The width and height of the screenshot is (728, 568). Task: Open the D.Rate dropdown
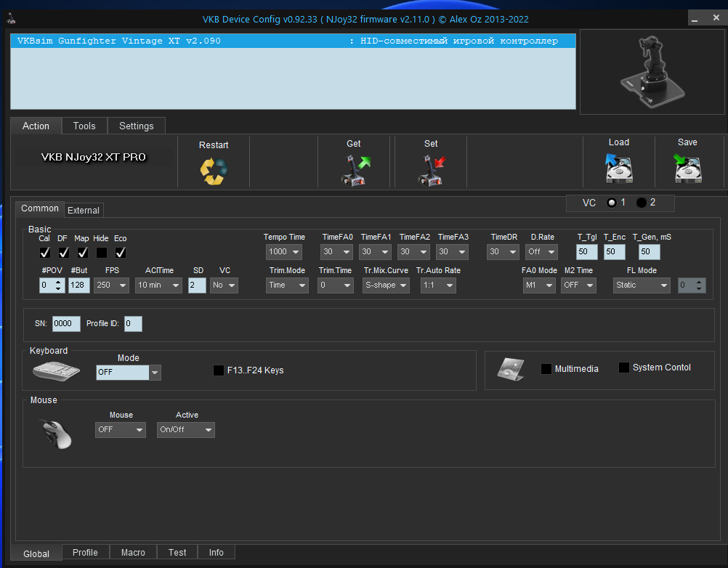[x=542, y=252]
